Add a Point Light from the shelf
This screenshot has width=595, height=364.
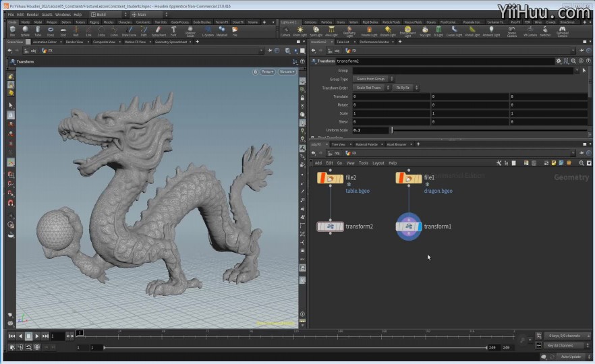coord(300,31)
